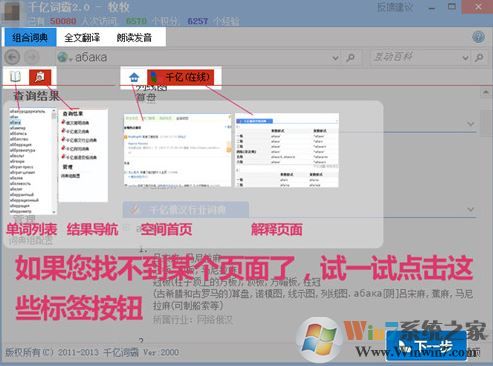This screenshot has height=366, width=493.
Task: Switch to the 全文翻译 tab
Action: coord(82,37)
